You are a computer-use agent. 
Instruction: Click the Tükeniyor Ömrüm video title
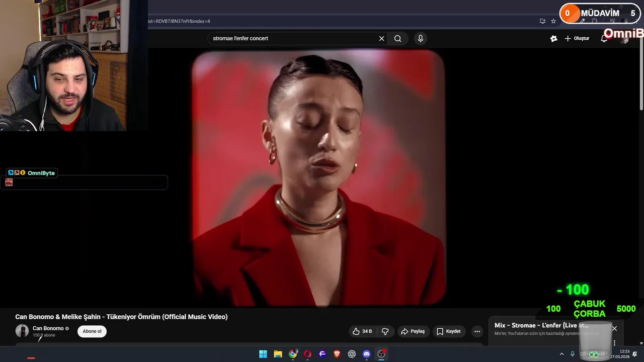click(121, 317)
